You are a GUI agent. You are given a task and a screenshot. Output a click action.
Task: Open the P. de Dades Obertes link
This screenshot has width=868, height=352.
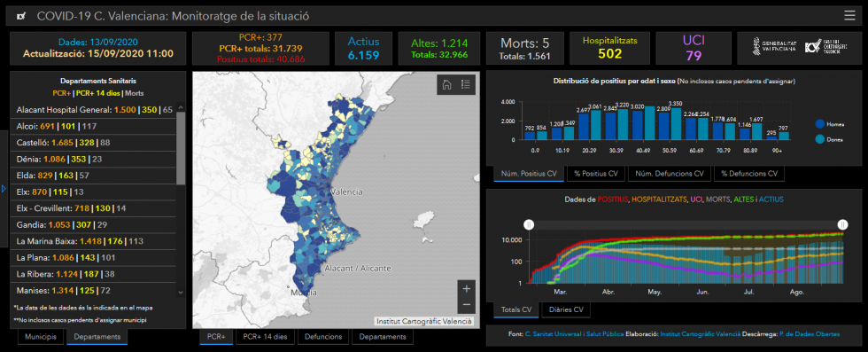pyautogui.click(x=809, y=334)
